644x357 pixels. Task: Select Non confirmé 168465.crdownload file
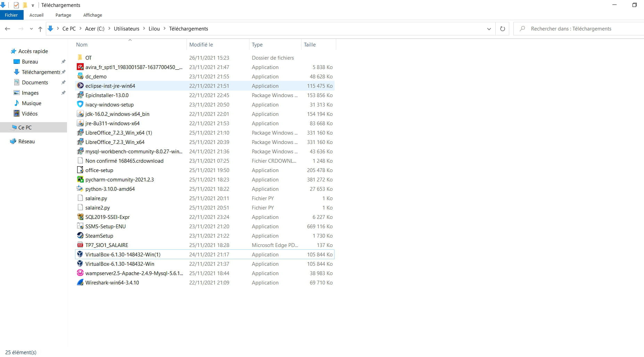pyautogui.click(x=124, y=161)
